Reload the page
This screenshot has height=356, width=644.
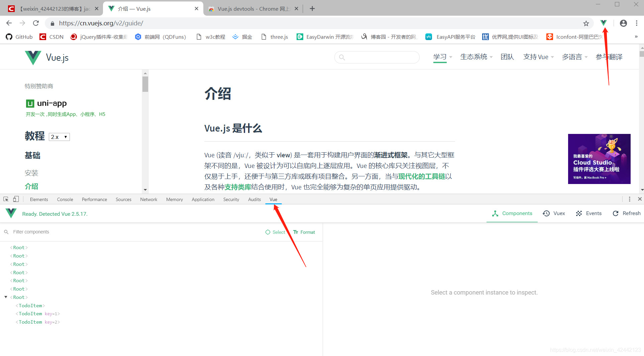36,23
